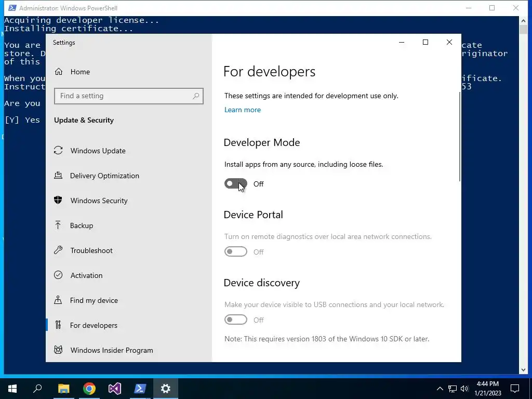Screen dimensions: 532x399
Task: Click the Windows Security shield icon
Action: [58, 200]
